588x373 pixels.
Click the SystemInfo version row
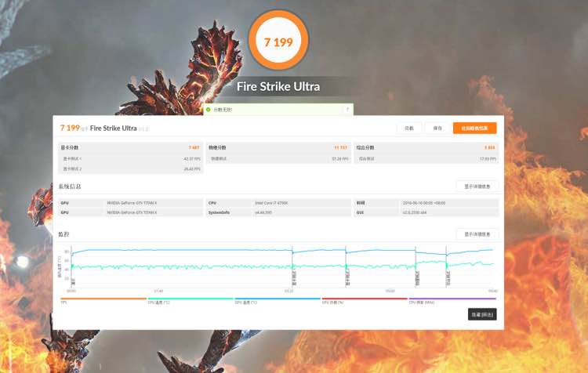tap(278, 212)
